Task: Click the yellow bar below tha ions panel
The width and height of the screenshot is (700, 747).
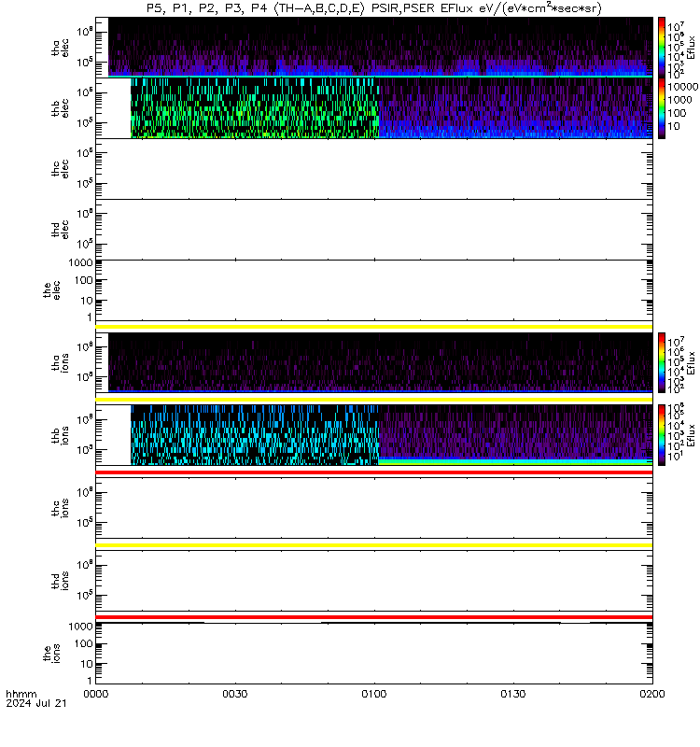Action: [x=374, y=400]
